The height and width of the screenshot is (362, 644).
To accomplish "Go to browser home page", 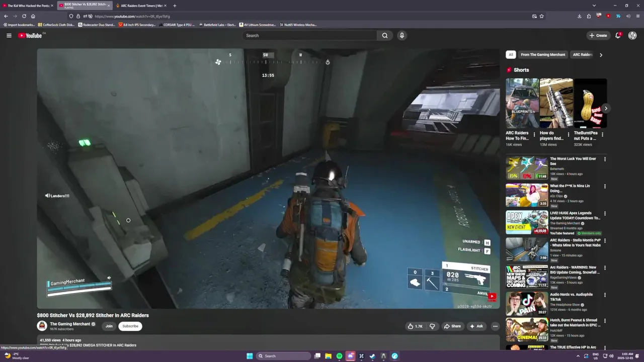I will click(x=33, y=16).
